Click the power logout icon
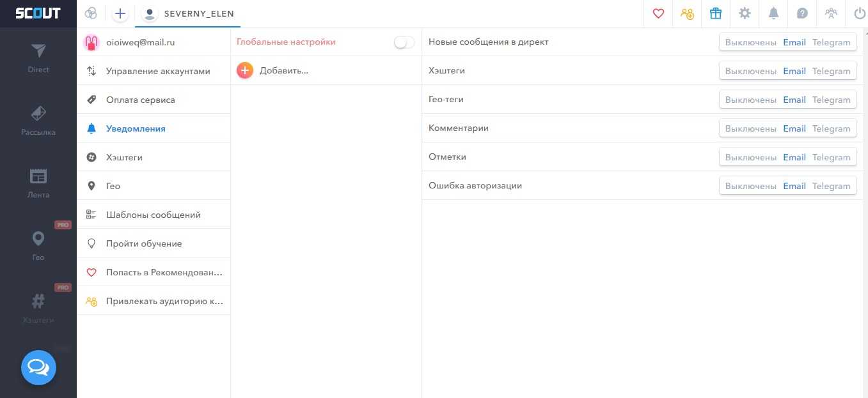The height and width of the screenshot is (398, 868). coord(859,13)
